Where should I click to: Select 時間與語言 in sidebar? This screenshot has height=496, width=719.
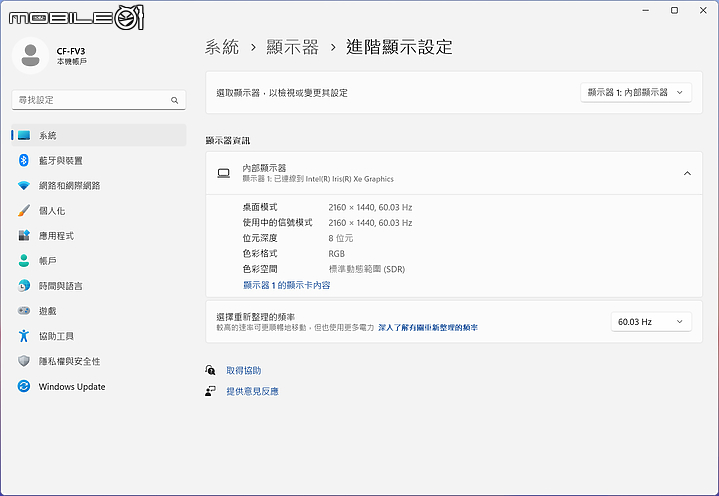pos(99,286)
